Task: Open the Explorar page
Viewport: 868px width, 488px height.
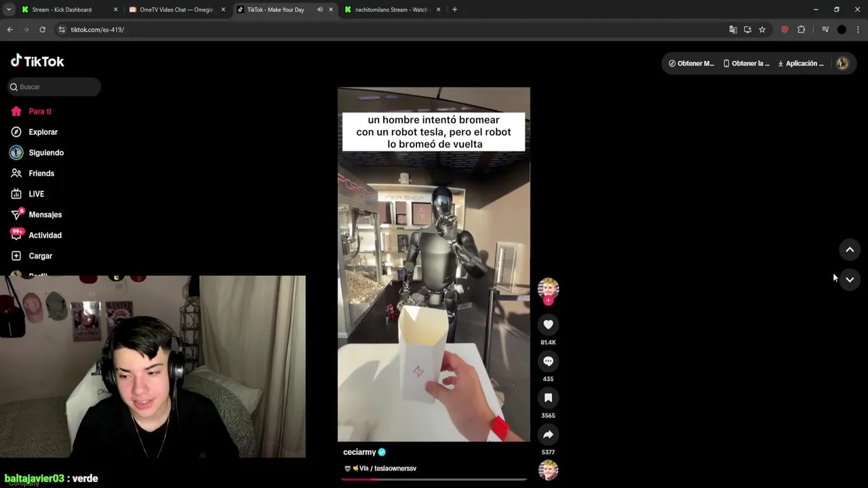Action: tap(35, 132)
